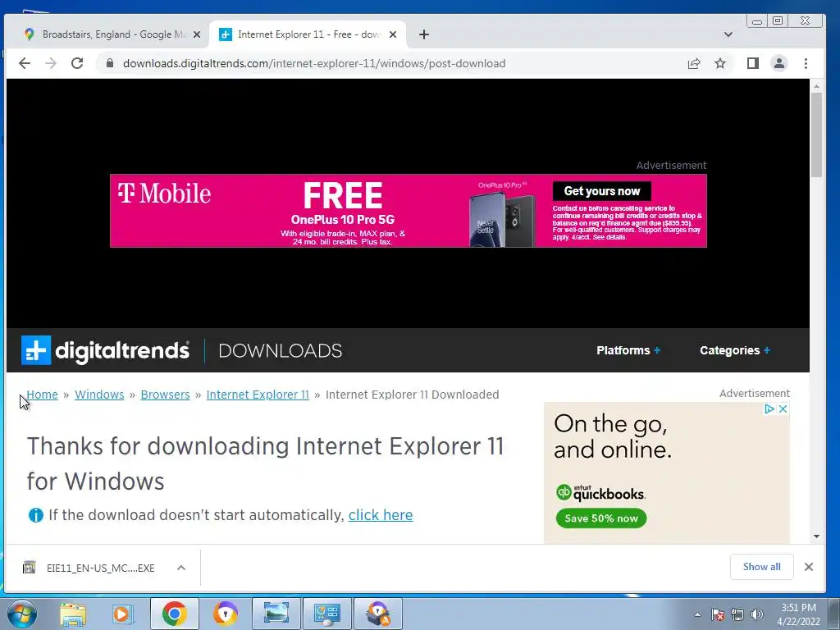Close the downloads bar
This screenshot has height=630, width=840.
pyautogui.click(x=809, y=567)
